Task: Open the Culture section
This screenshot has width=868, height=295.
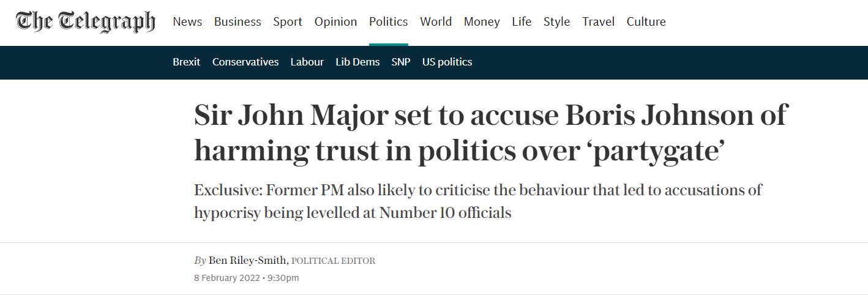Action: click(x=646, y=21)
